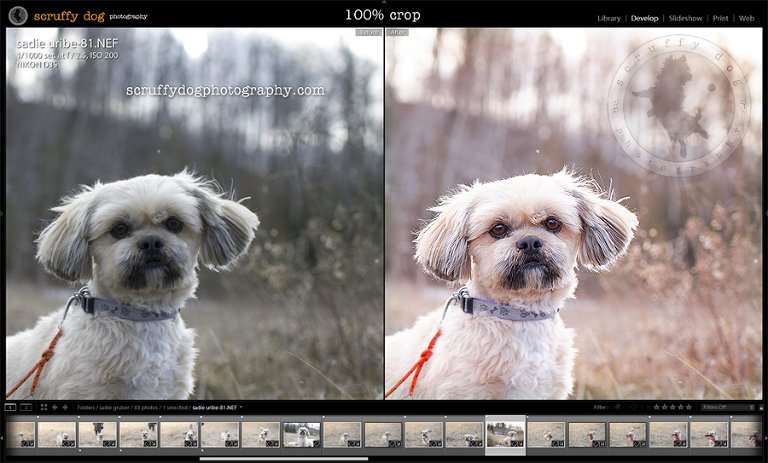Go to the Print module
Viewport: 768px width, 463px height.
click(x=720, y=18)
